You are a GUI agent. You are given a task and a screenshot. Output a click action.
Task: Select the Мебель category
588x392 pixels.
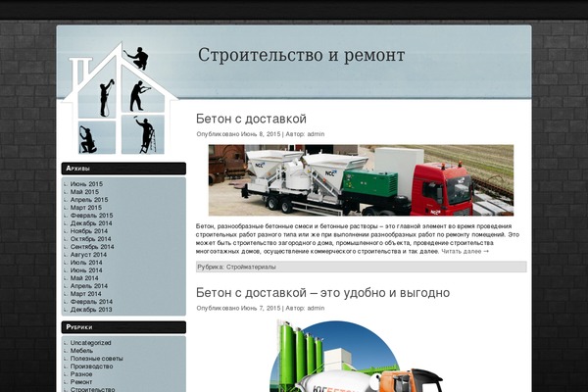(81, 351)
